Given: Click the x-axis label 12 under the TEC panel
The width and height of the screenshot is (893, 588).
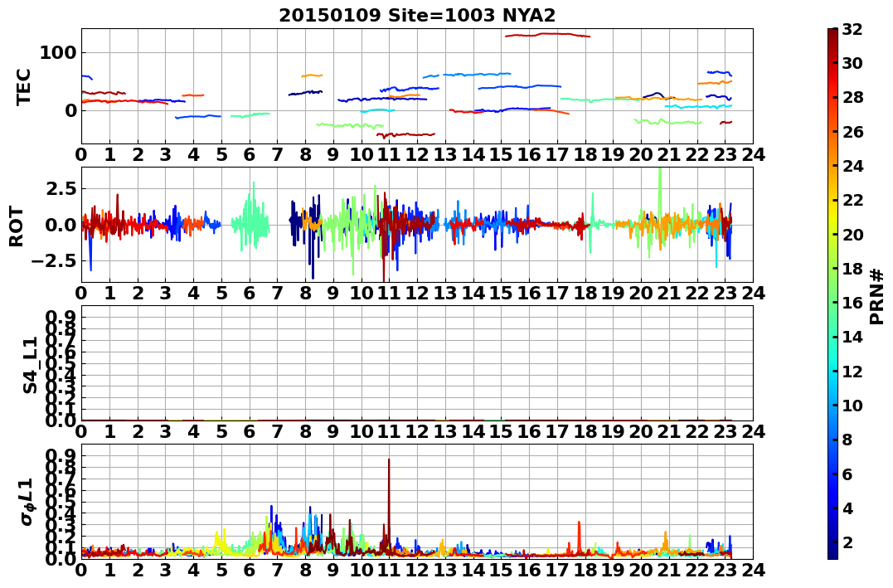Looking at the screenshot, I should 417,155.
